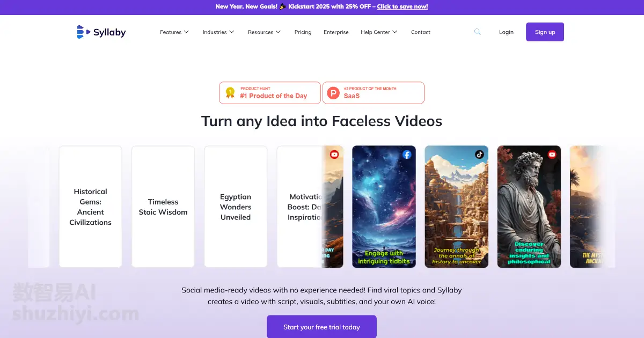
Task: Click the Login link
Action: pyautogui.click(x=506, y=32)
